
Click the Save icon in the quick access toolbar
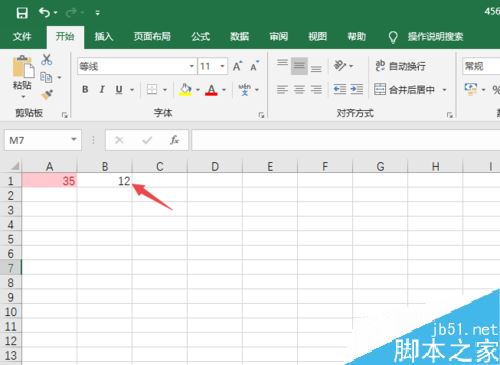22,13
